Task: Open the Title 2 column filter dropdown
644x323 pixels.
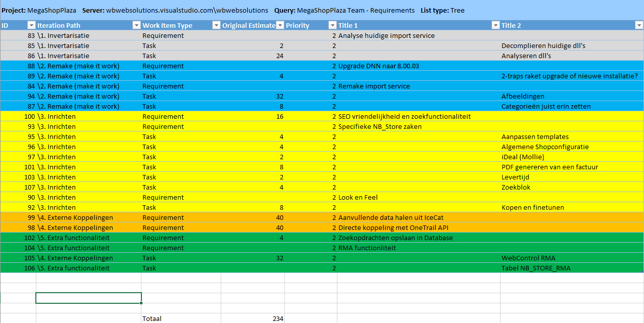Action: pyautogui.click(x=638, y=25)
